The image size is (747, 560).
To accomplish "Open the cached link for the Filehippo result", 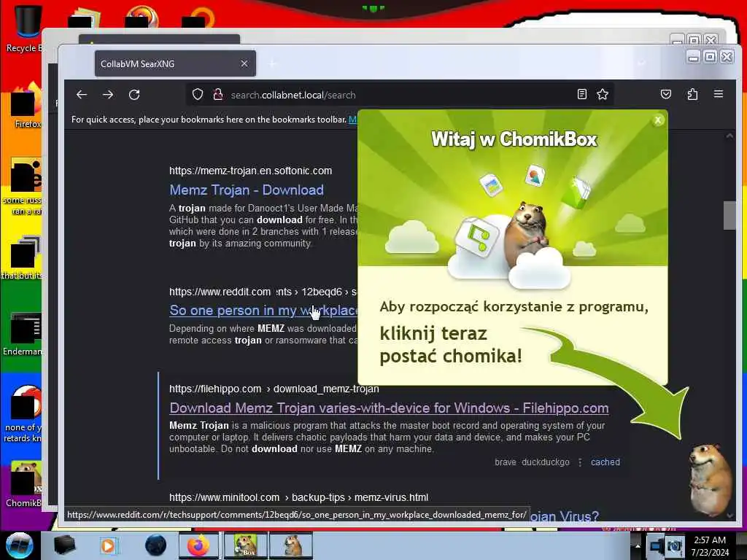I will [x=605, y=462].
